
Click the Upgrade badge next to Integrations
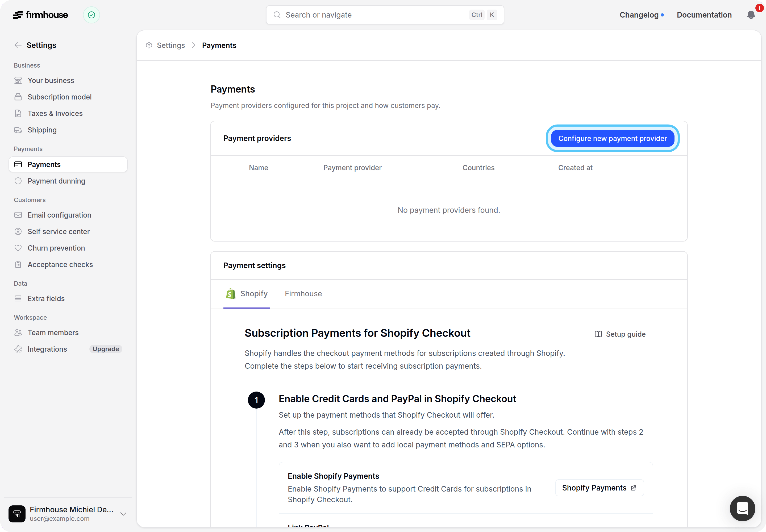[x=106, y=349]
